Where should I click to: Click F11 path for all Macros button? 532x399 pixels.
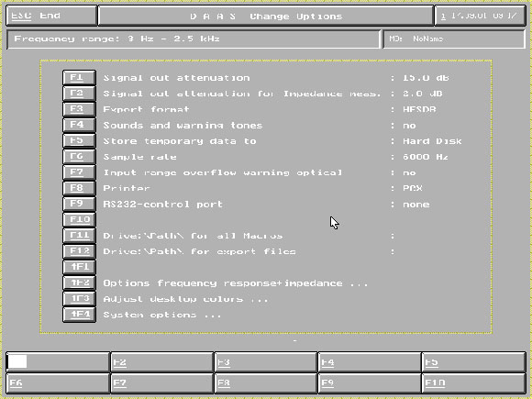[x=79, y=236]
